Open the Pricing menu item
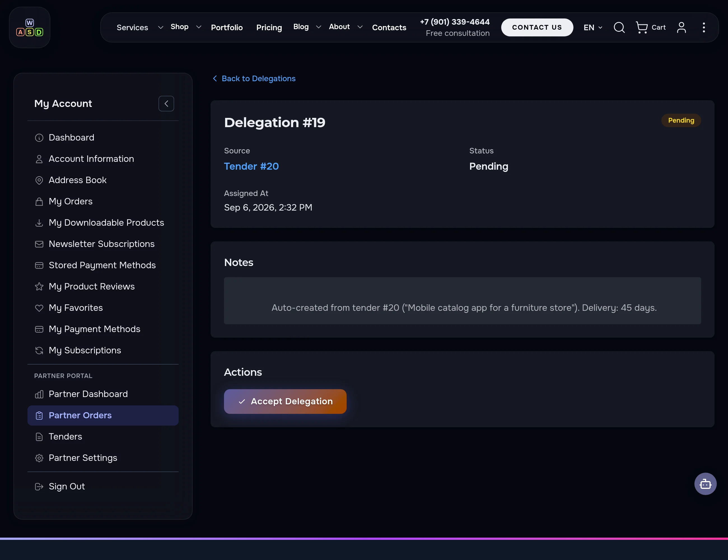The image size is (728, 560). click(x=269, y=27)
